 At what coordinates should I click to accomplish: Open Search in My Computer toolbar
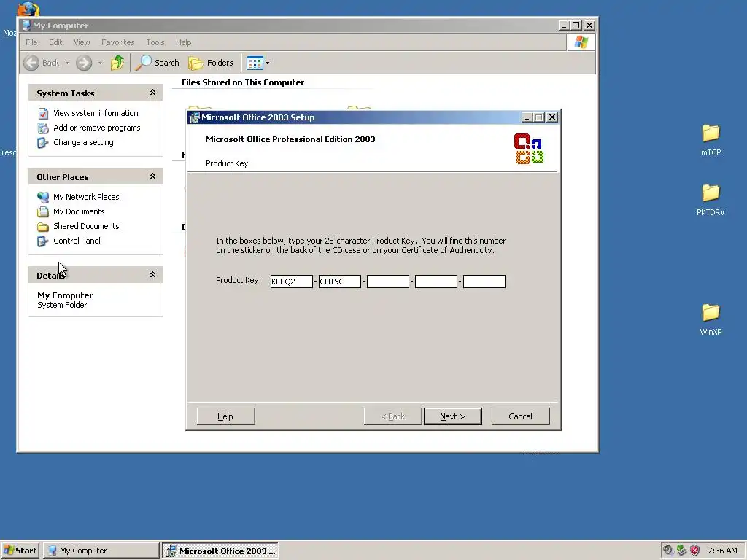coord(158,63)
